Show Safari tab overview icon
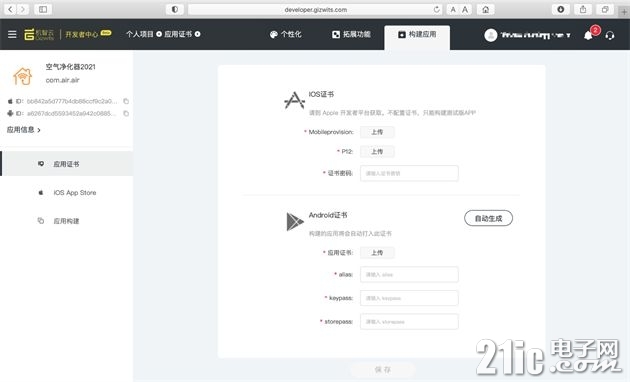The width and height of the screenshot is (630, 382). pos(605,9)
